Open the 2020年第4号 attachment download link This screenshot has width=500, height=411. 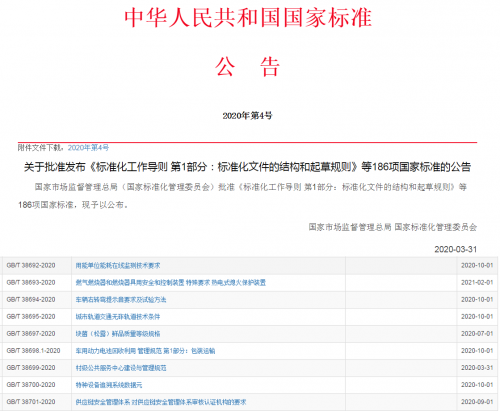tap(88, 148)
